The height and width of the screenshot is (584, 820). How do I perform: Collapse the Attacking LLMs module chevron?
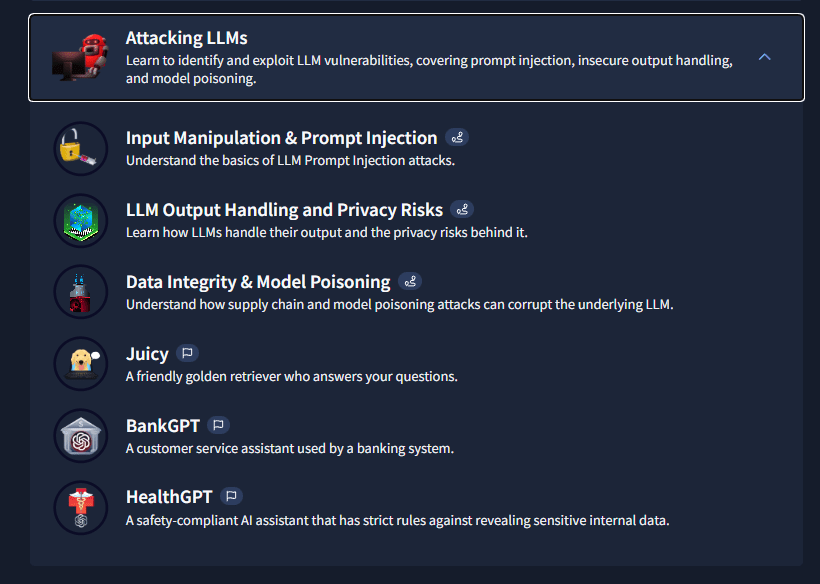(765, 57)
